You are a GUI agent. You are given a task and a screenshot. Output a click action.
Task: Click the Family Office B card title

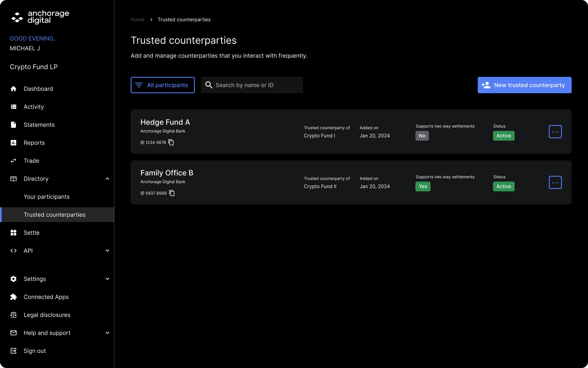click(167, 173)
